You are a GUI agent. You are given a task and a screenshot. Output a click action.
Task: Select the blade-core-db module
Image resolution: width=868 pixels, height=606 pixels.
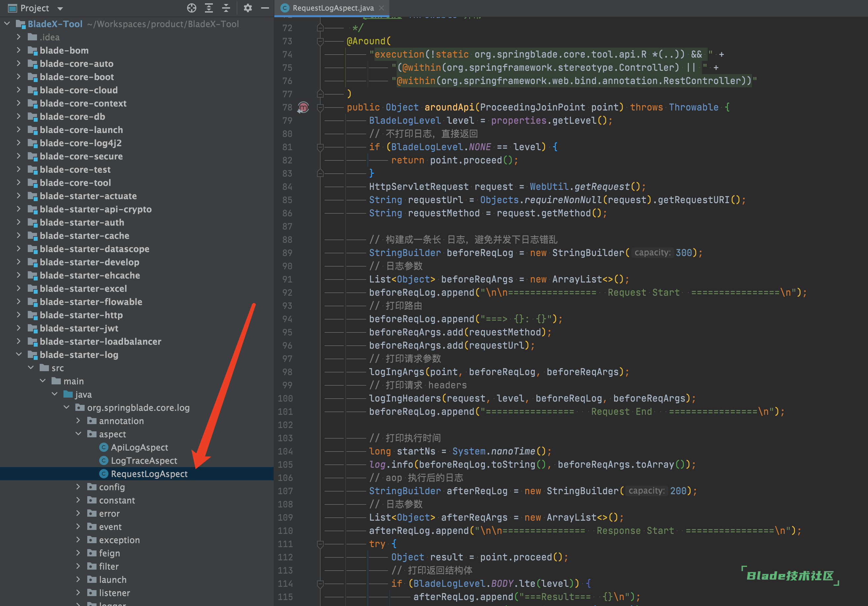click(72, 116)
